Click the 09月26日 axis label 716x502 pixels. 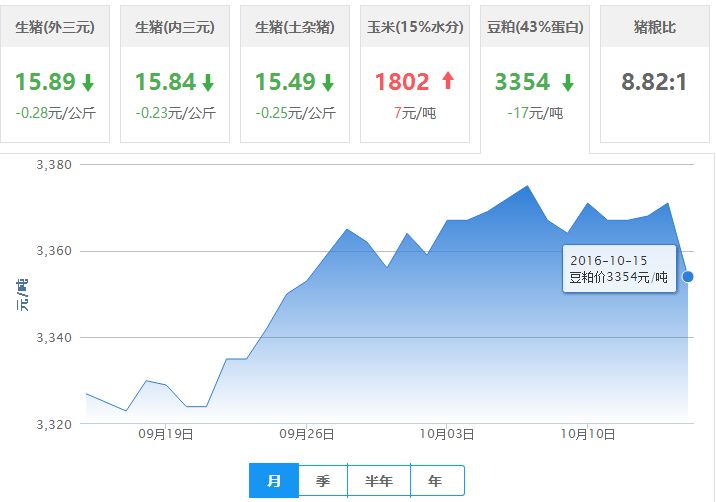point(306,434)
